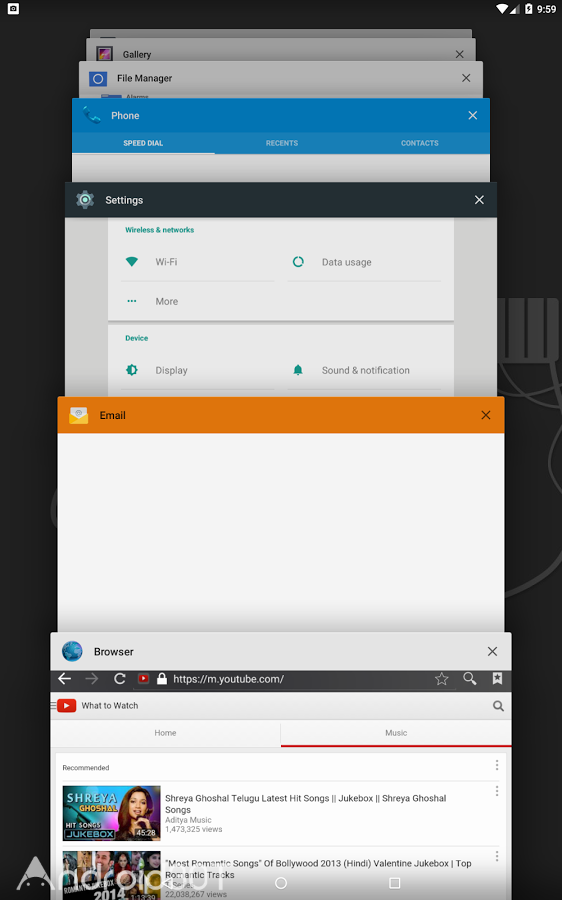Tap the Settings gear icon
The height and width of the screenshot is (900, 562).
(85, 200)
